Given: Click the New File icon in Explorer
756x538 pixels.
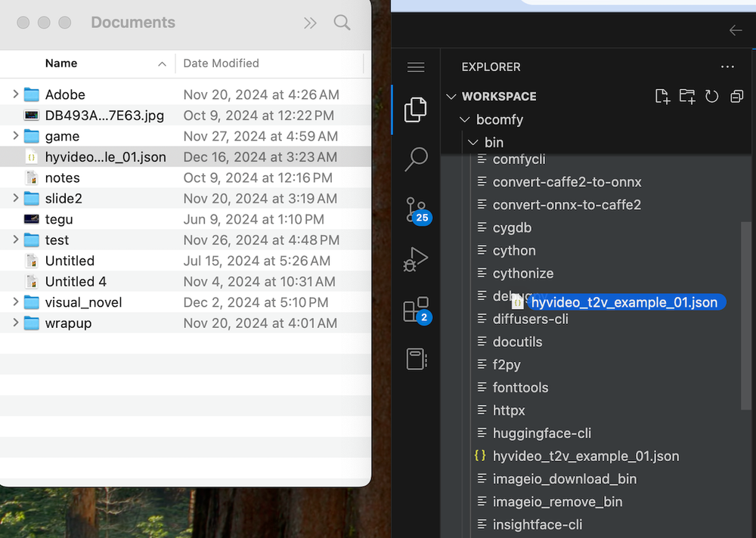Looking at the screenshot, I should pyautogui.click(x=662, y=96).
